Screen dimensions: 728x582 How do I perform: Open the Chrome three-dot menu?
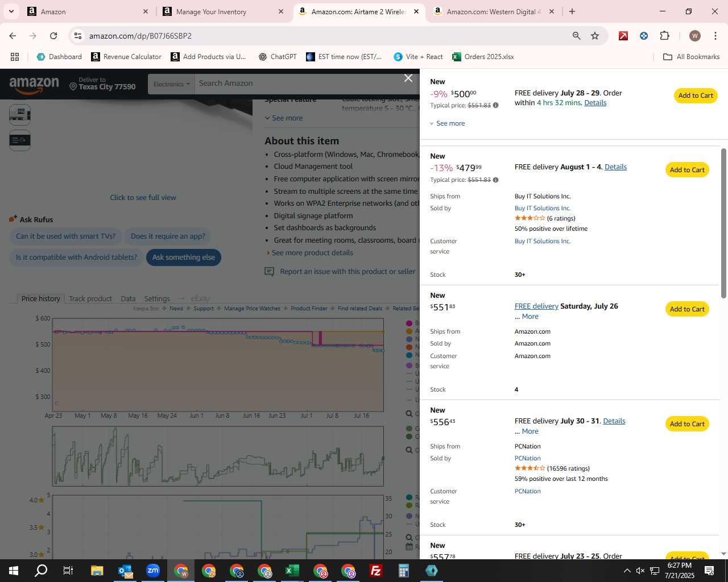click(x=715, y=36)
